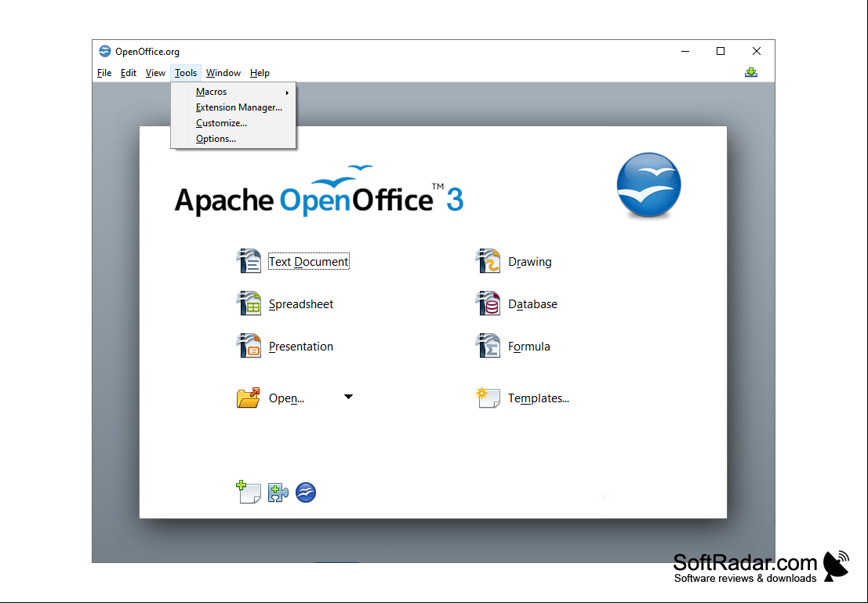Create a new Text Document

[308, 261]
